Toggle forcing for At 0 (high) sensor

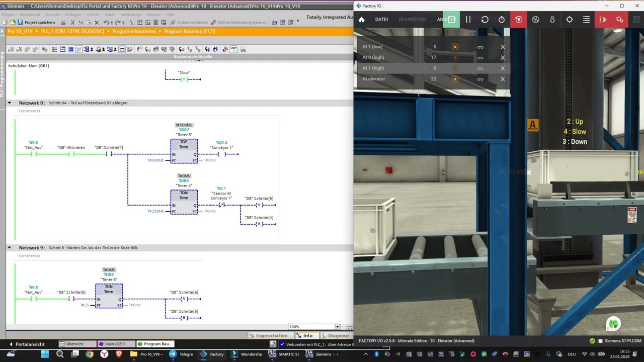[455, 57]
